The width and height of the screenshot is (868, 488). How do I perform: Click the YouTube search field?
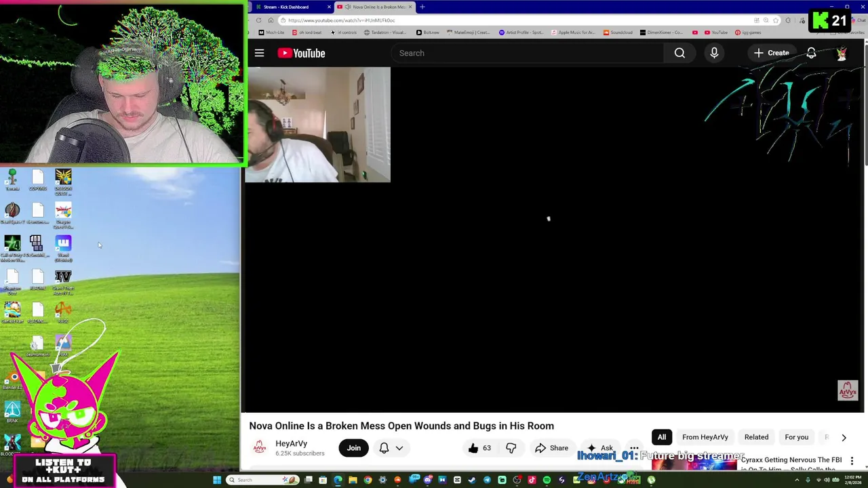tap(527, 53)
